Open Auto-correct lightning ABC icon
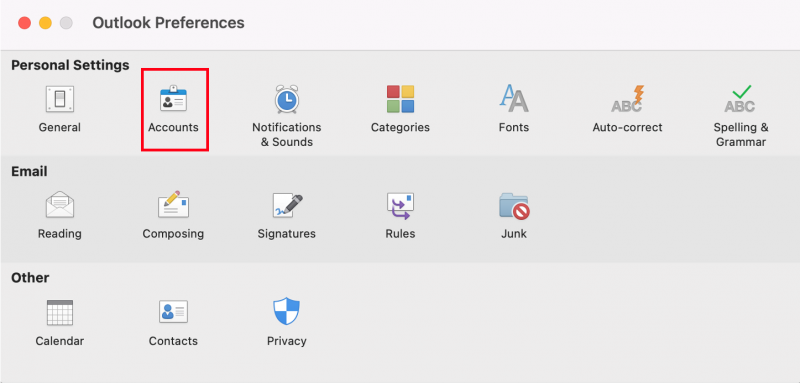This screenshot has height=383, width=800. pyautogui.click(x=627, y=99)
